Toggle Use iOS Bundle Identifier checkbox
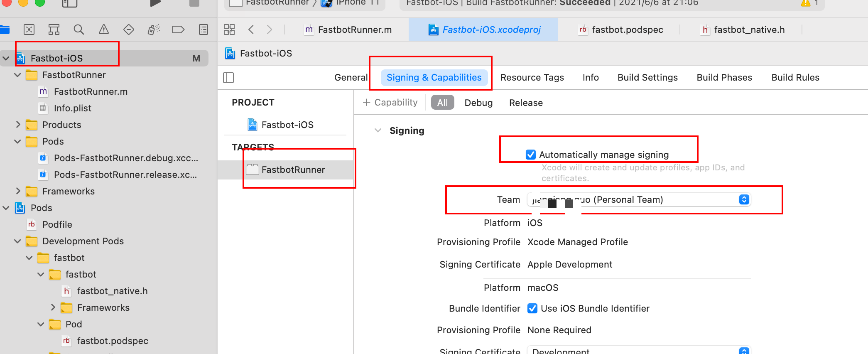This screenshot has width=868, height=354. pyautogui.click(x=532, y=308)
